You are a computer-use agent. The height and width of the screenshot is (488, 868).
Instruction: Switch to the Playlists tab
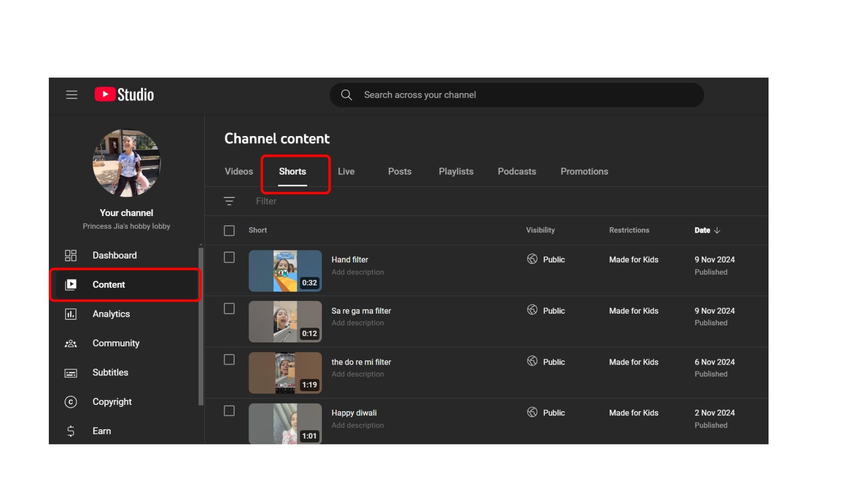[456, 172]
